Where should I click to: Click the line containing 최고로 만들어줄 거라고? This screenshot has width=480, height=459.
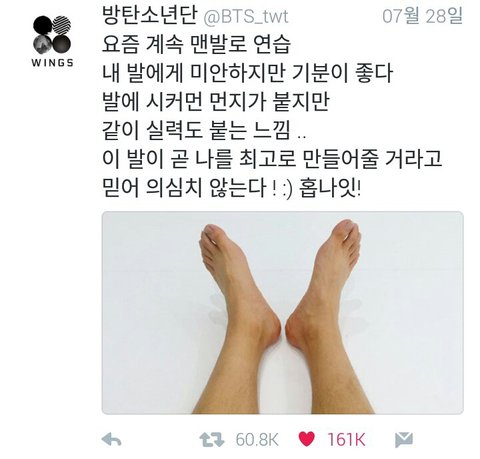(x=272, y=159)
